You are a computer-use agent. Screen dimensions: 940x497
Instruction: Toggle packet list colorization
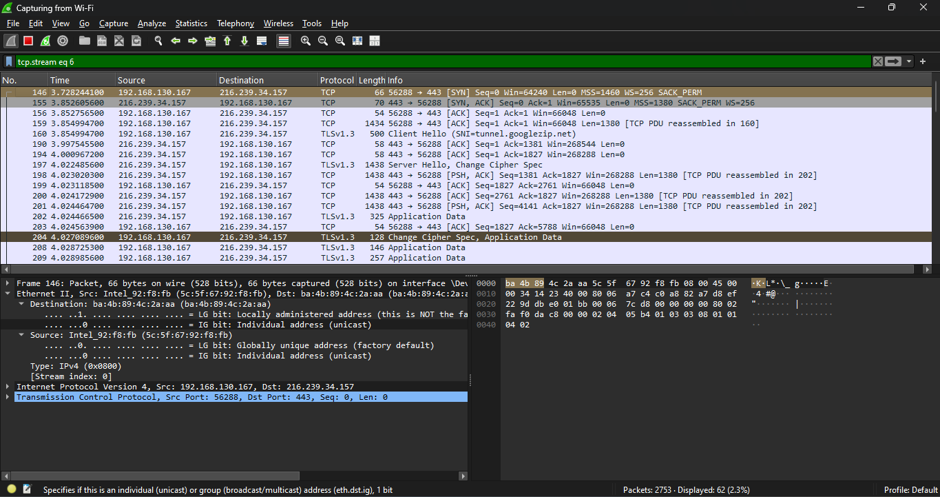click(x=284, y=41)
